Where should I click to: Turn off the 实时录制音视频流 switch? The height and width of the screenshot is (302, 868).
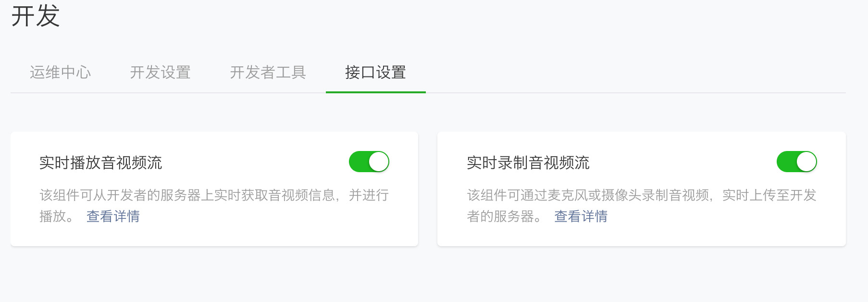click(x=797, y=162)
